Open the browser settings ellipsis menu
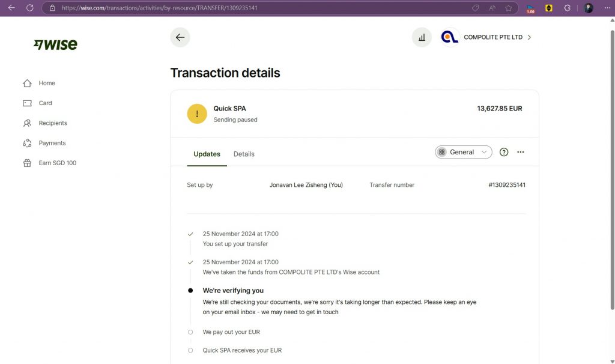This screenshot has width=615, height=364. point(607,8)
